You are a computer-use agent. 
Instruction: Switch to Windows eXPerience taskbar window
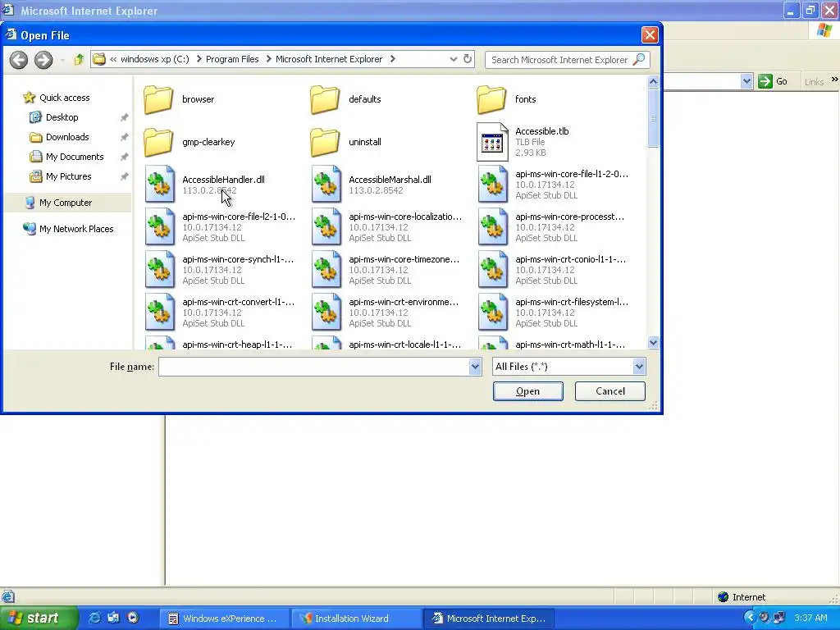(x=224, y=619)
